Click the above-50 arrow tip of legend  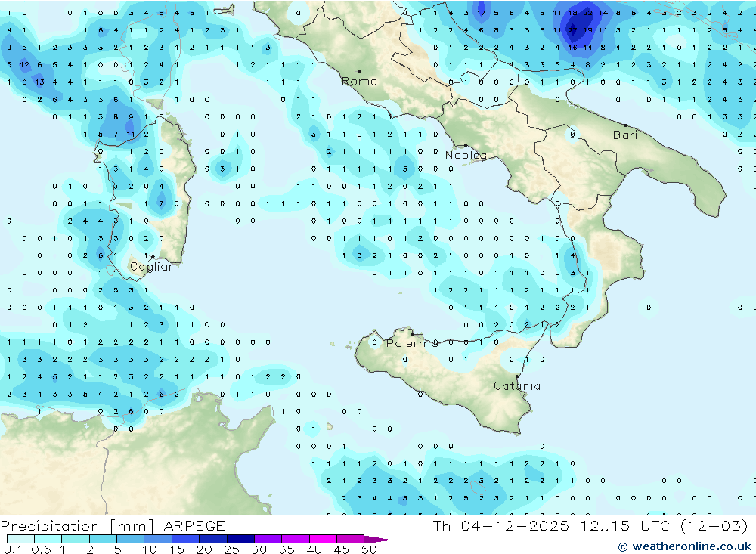coord(379,539)
